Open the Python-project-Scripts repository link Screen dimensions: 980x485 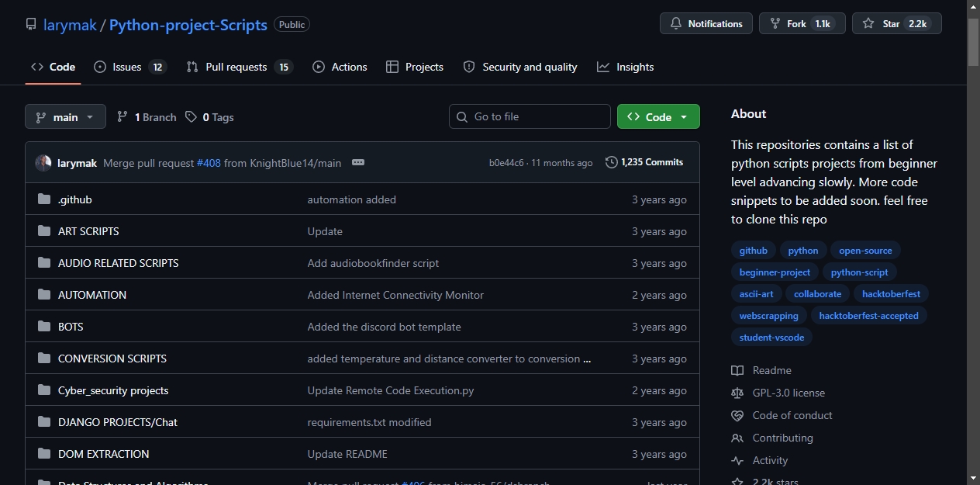(188, 25)
